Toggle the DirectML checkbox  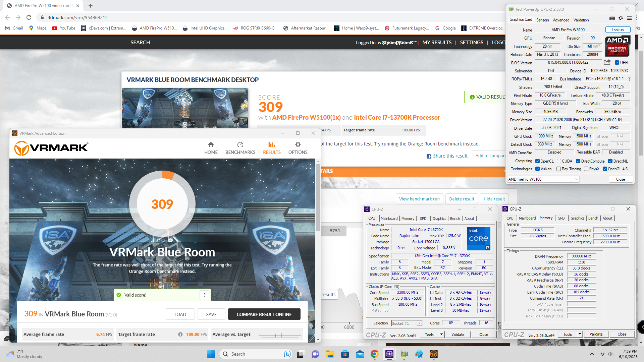click(x=610, y=161)
